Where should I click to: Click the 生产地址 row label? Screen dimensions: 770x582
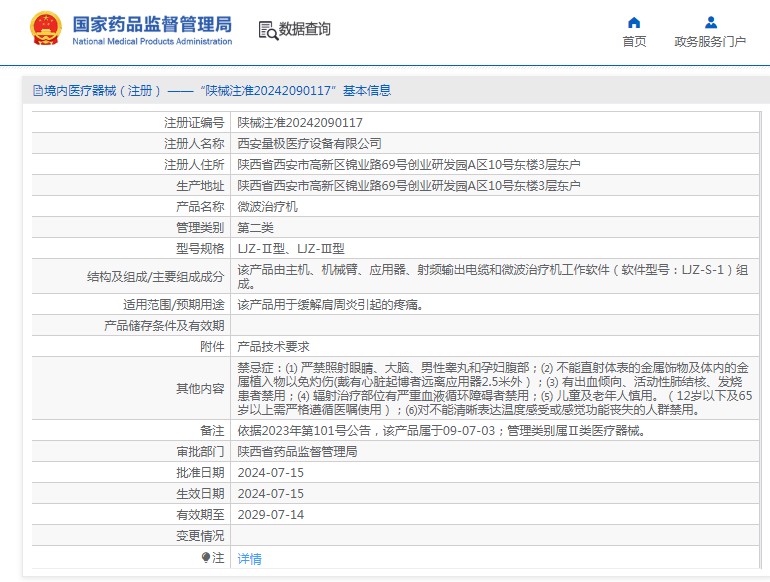click(200, 186)
